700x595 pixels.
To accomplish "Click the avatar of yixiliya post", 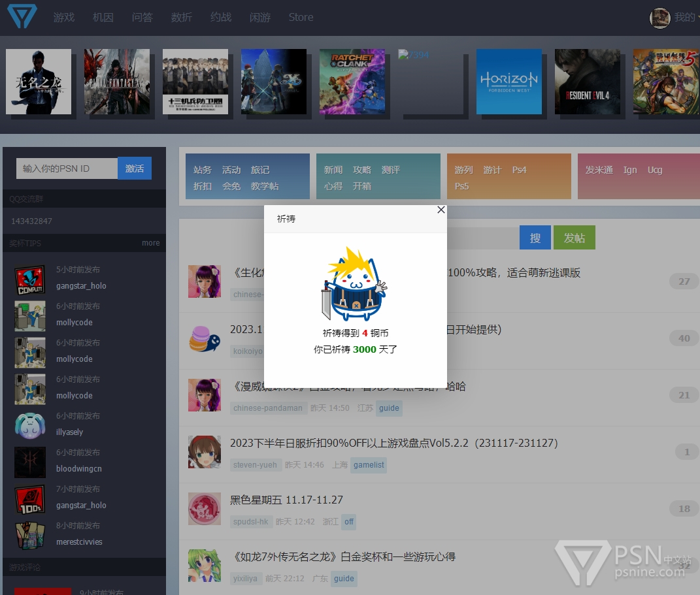I will [205, 566].
